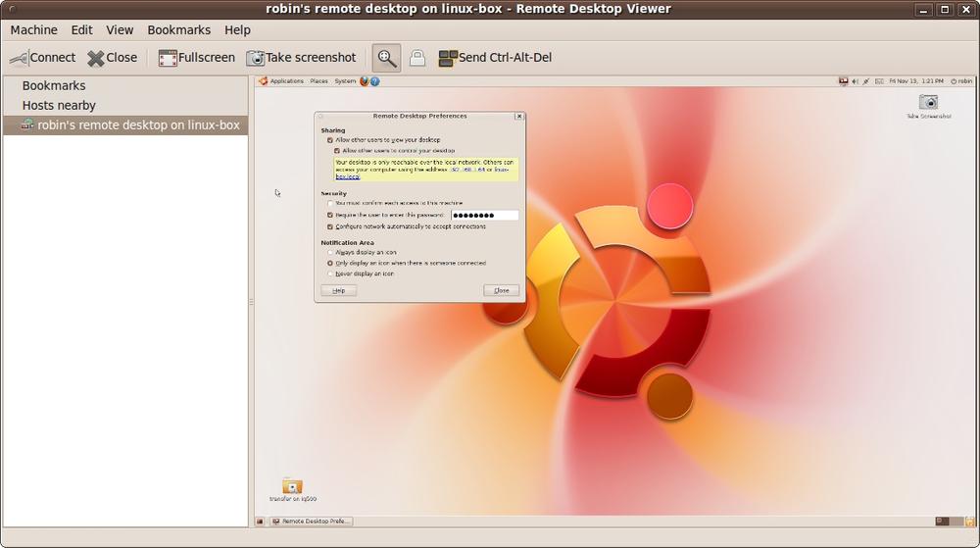Select Always display an icon radio button
This screenshot has width=980, height=548.
click(330, 253)
